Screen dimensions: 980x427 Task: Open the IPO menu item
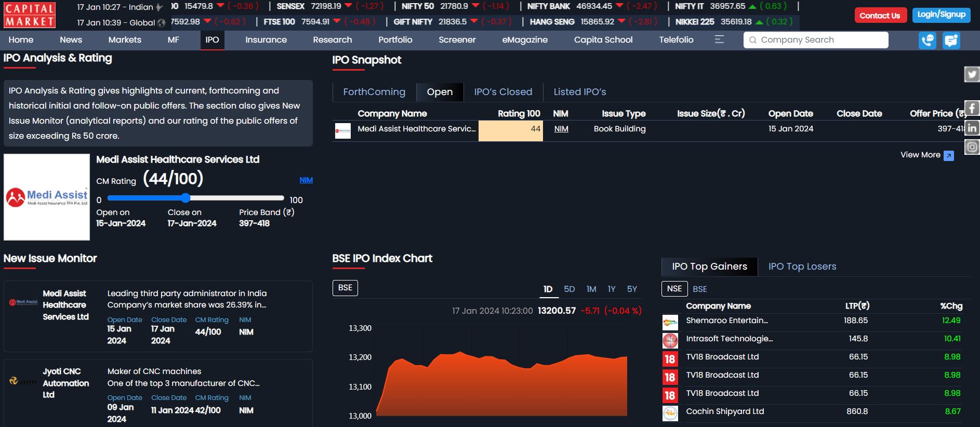pyautogui.click(x=212, y=39)
